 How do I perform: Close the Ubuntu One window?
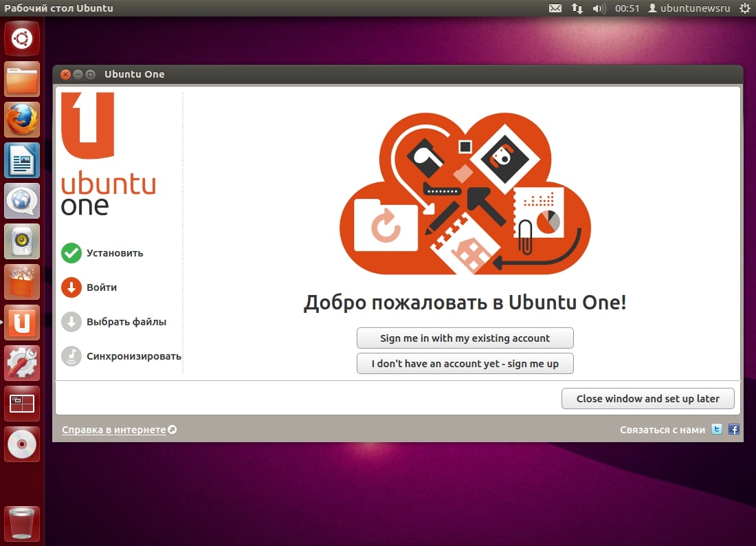[65, 74]
